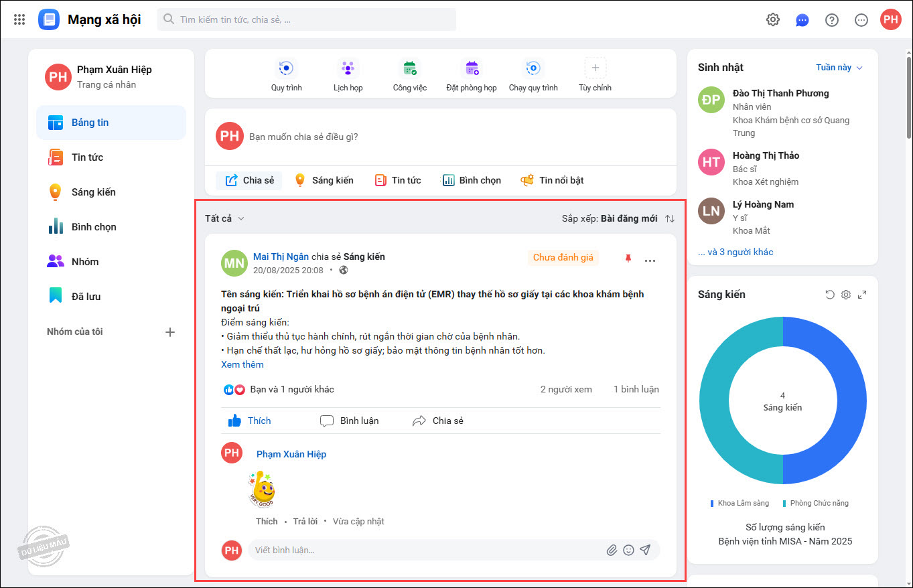Image resolution: width=913 pixels, height=588 pixels.
Task: Click the Chưa đánh giá status badge
Action: click(563, 258)
